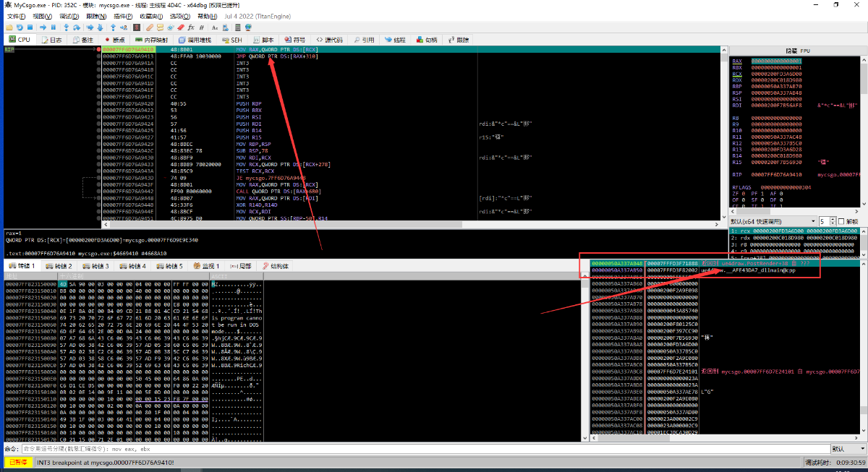Restart the debuggee with the restart icon

20,27
